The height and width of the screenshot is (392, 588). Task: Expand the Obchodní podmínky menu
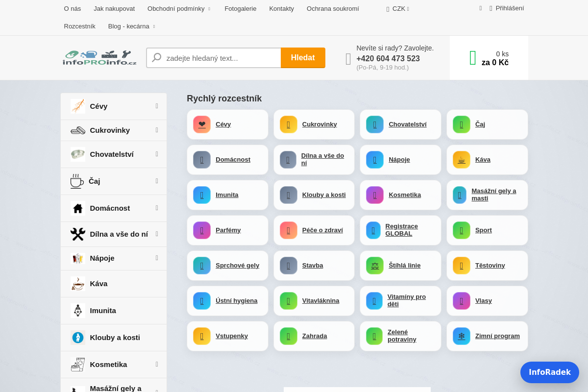[209, 9]
